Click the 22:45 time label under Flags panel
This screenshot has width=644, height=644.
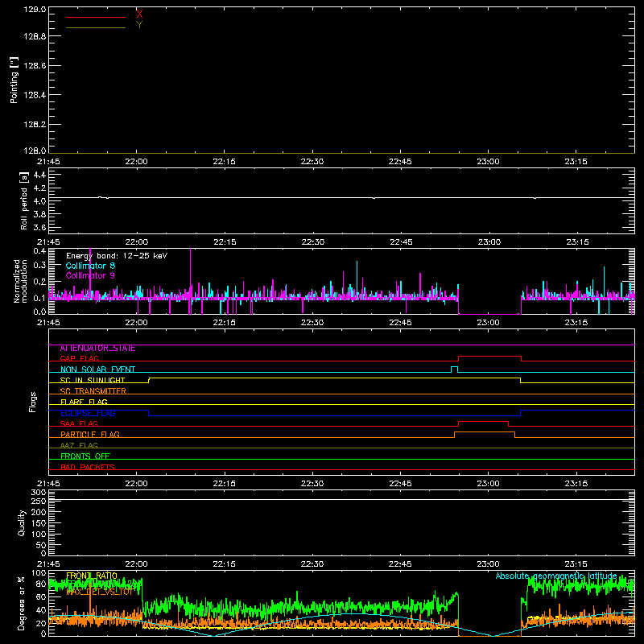(x=400, y=484)
